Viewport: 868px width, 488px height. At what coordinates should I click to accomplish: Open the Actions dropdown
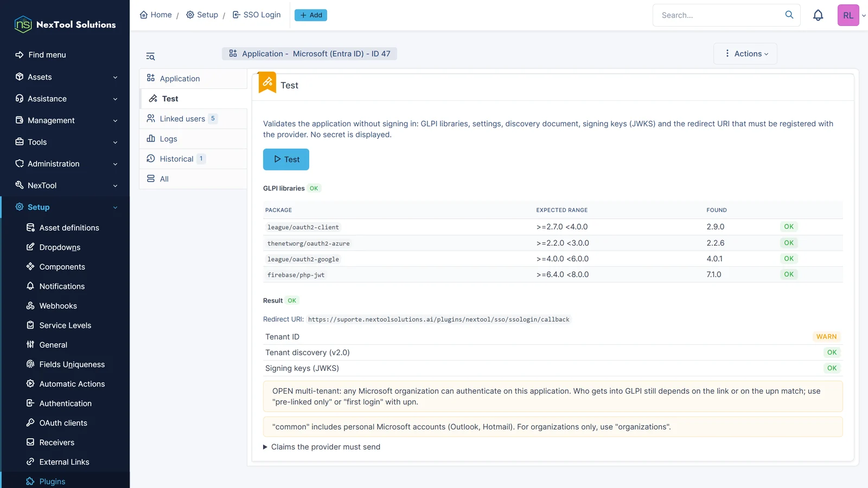tap(745, 54)
